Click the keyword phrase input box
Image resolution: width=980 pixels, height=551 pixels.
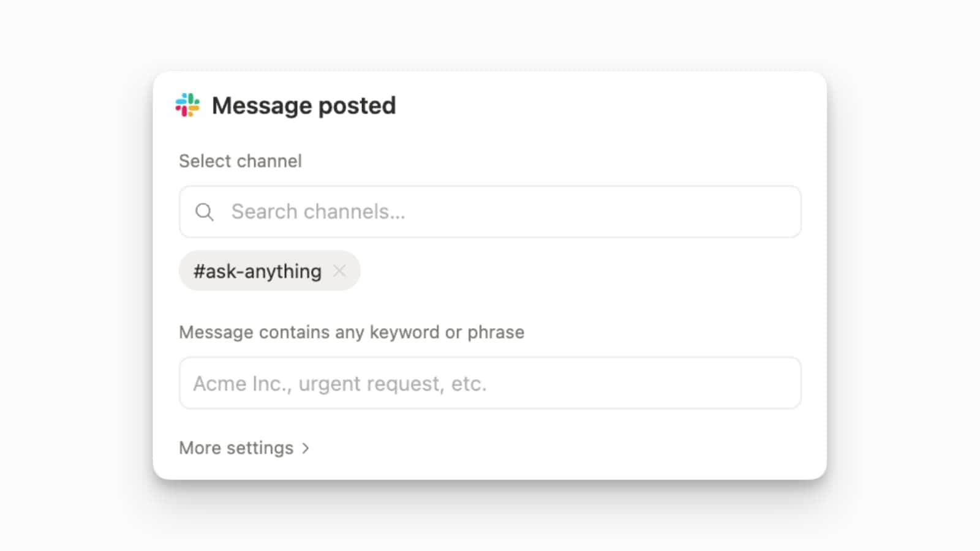429,383
